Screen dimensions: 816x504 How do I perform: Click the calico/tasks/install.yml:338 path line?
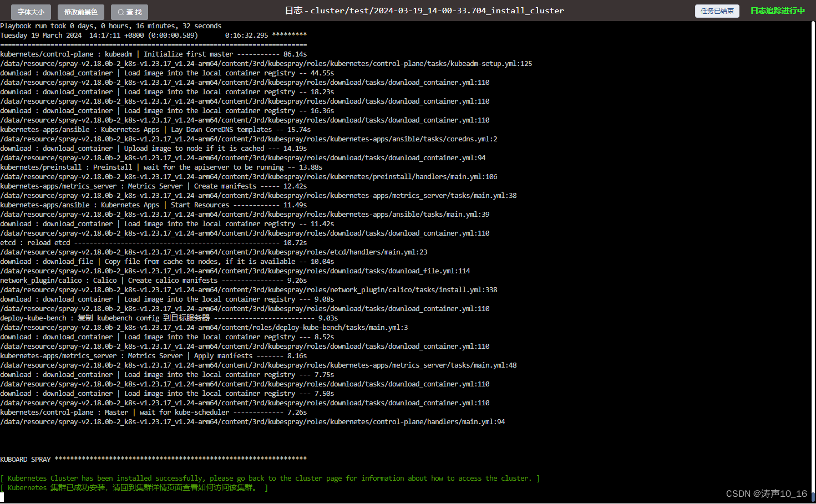click(249, 290)
